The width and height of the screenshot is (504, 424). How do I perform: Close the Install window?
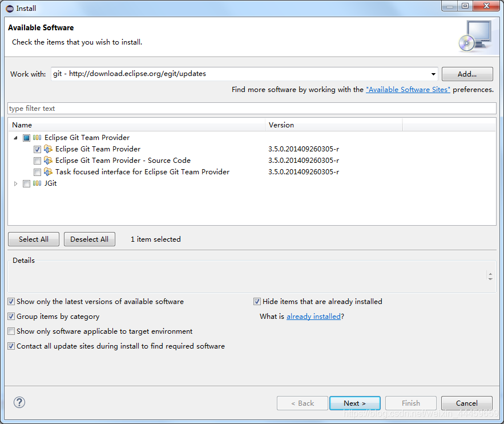coord(487,6)
